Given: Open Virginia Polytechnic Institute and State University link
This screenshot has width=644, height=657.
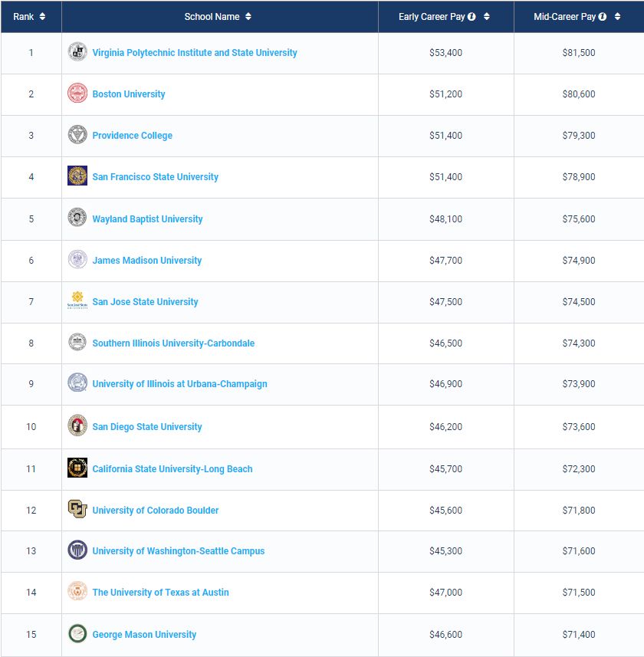Looking at the screenshot, I should tap(195, 53).
